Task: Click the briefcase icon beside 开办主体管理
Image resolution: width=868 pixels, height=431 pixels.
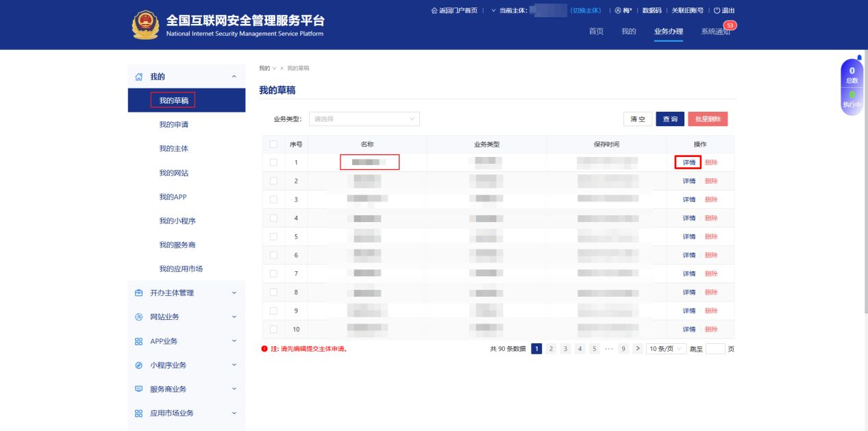Action: pos(138,293)
